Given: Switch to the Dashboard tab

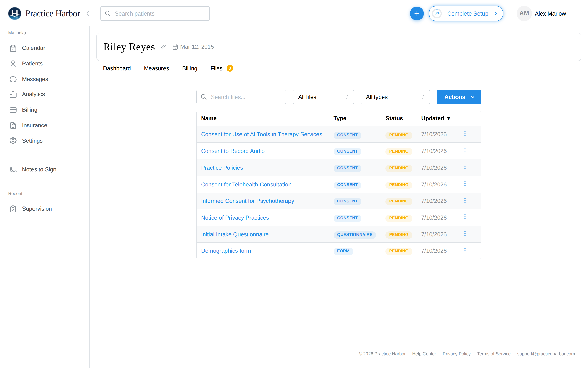Looking at the screenshot, I should tap(117, 68).
